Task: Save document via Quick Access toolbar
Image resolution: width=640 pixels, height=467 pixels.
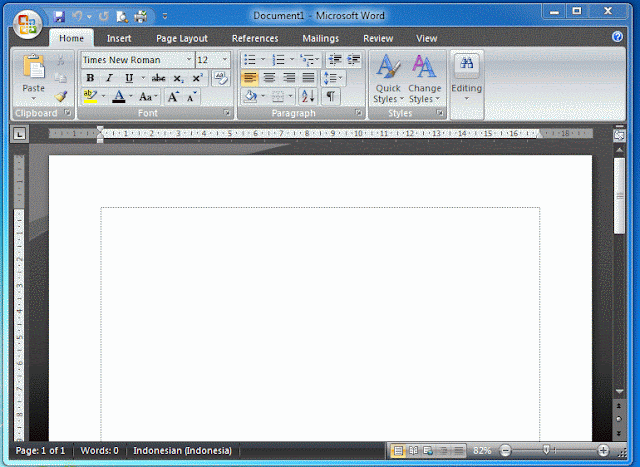Action: tap(60, 16)
